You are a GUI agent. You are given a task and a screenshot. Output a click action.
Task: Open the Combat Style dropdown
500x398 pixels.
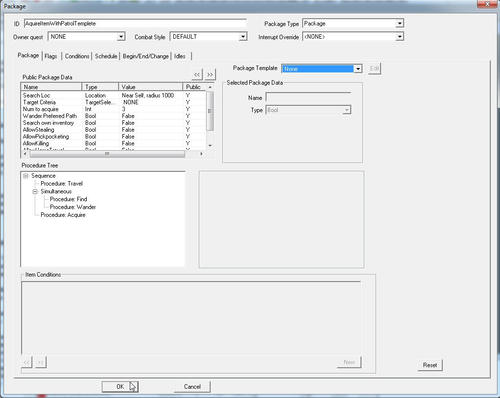pos(243,37)
